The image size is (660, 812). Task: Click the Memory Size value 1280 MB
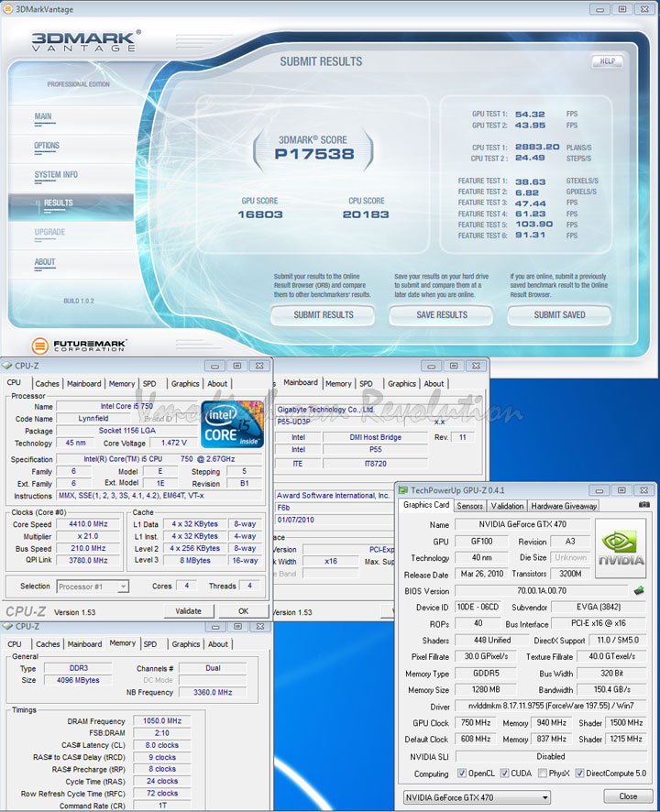coord(486,689)
